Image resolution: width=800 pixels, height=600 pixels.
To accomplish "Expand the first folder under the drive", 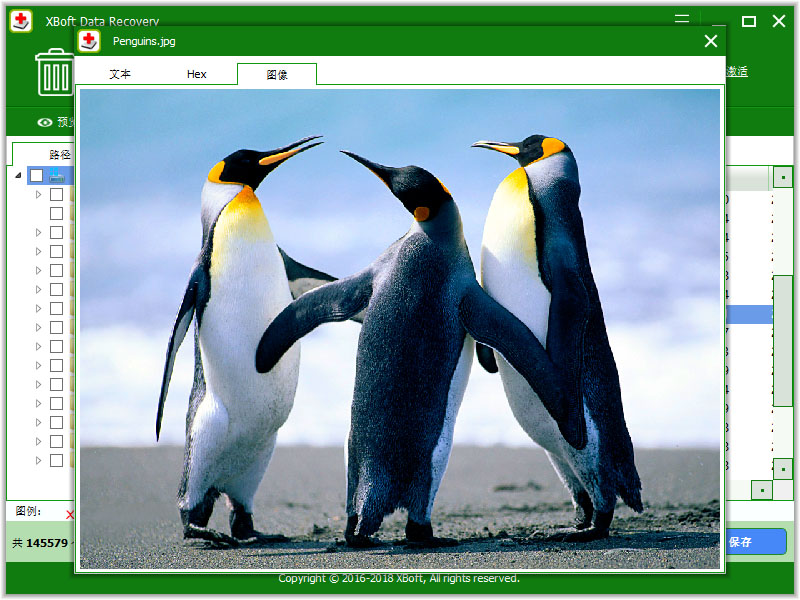I will [38, 194].
